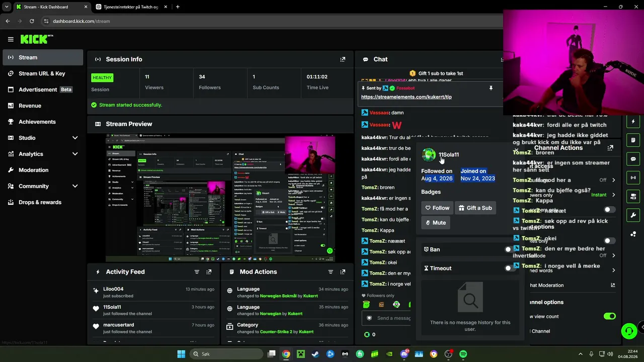Viewport: 644px width, 362px height.
Task: Open the chat bubble icon in right sidebar
Action: [x=633, y=159]
